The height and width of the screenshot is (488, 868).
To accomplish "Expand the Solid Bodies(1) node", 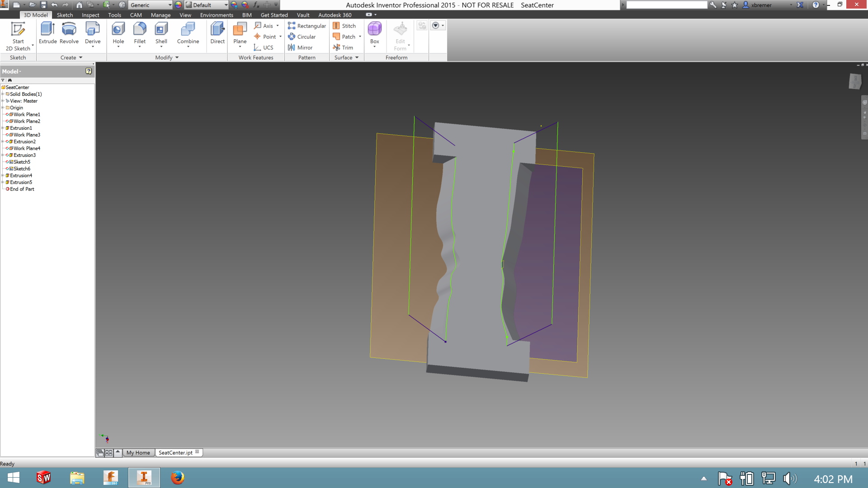I will (3, 94).
